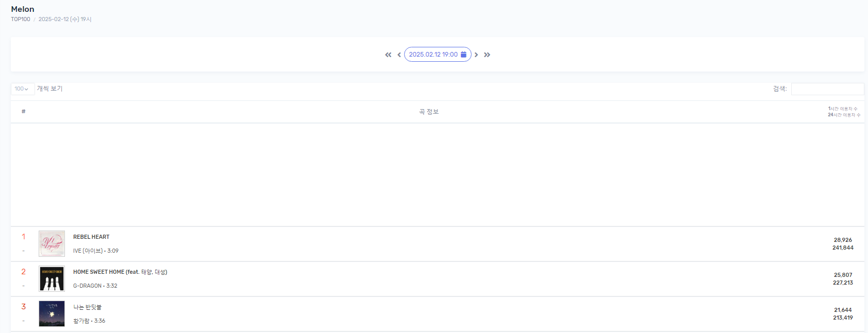
Task: Click rank number 1
Action: click(23, 237)
